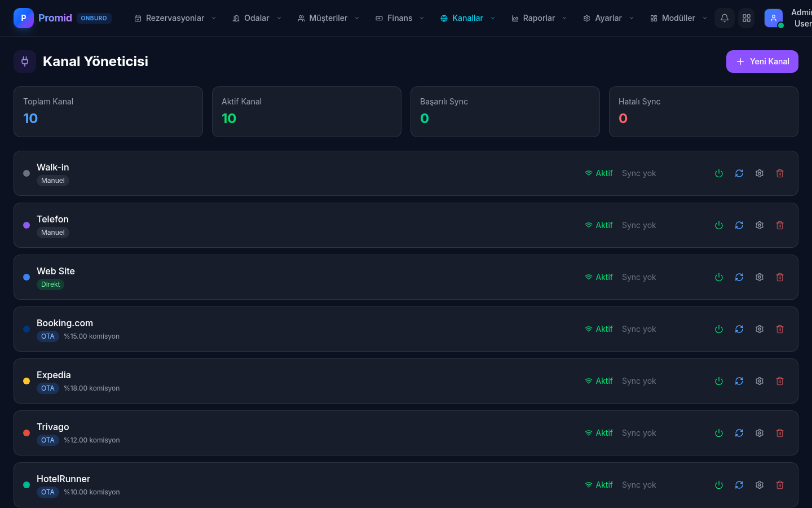
Task: Delete the Booking.com channel
Action: pyautogui.click(x=780, y=329)
